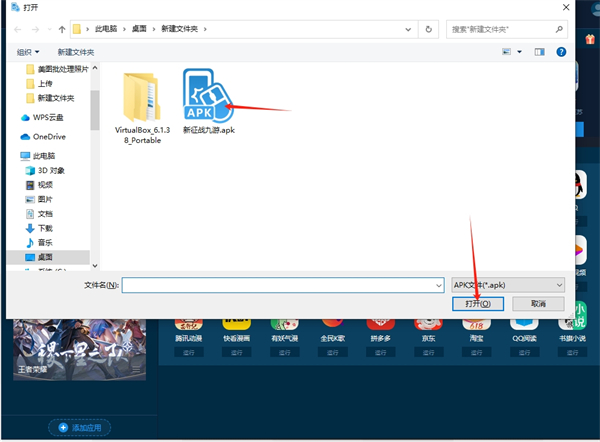Click the gift icon in emulator window
600x442 pixels.
tap(590, 39)
